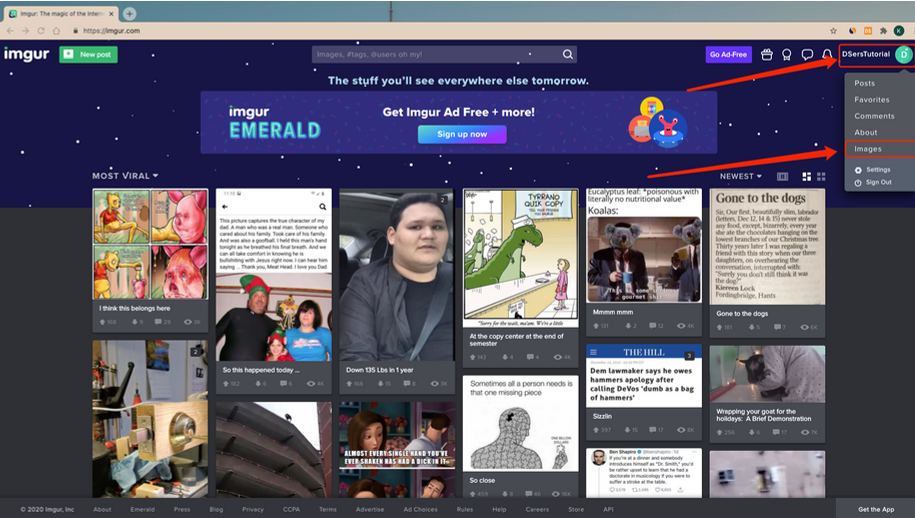Open the 'Gone to the dogs' clipping
Screen dimensions: 915x518
coord(767,246)
